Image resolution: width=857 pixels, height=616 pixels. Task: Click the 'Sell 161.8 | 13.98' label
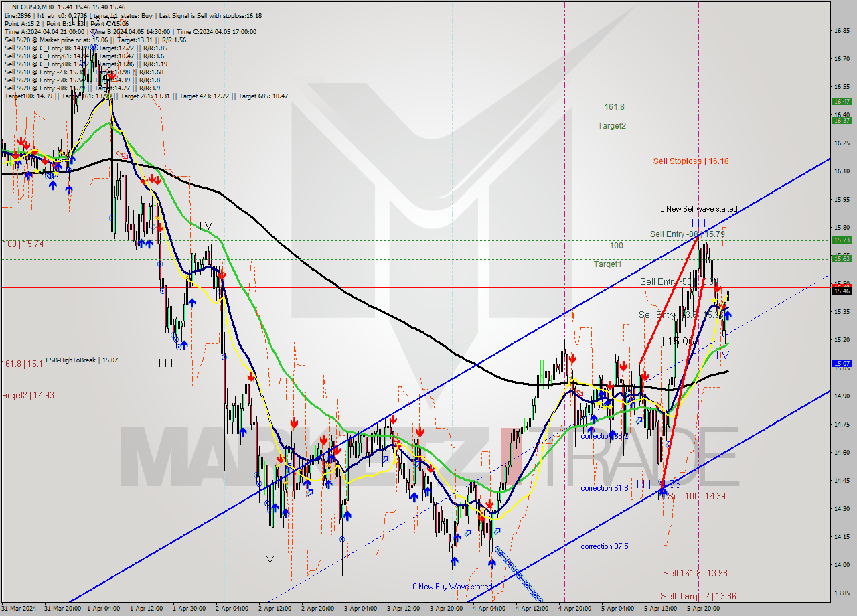click(695, 574)
